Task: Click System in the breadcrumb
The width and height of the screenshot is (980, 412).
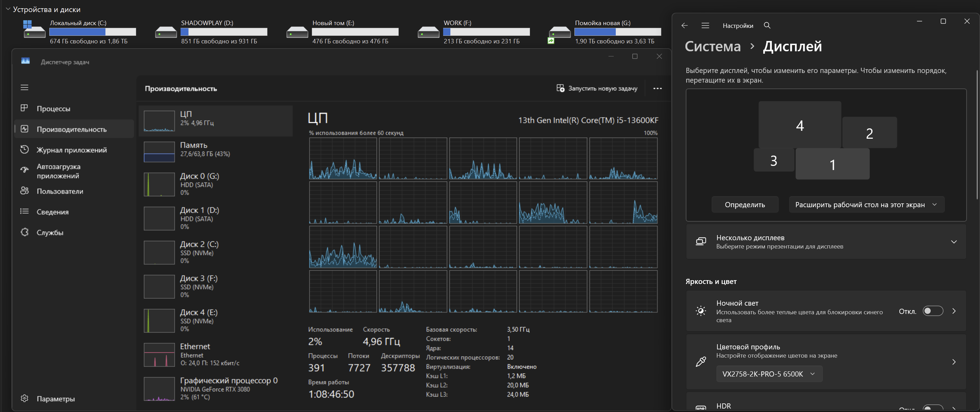Action: (713, 46)
